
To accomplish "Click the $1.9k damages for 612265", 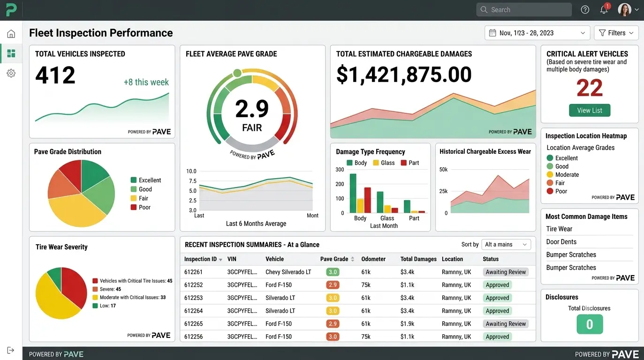I will (x=408, y=323).
